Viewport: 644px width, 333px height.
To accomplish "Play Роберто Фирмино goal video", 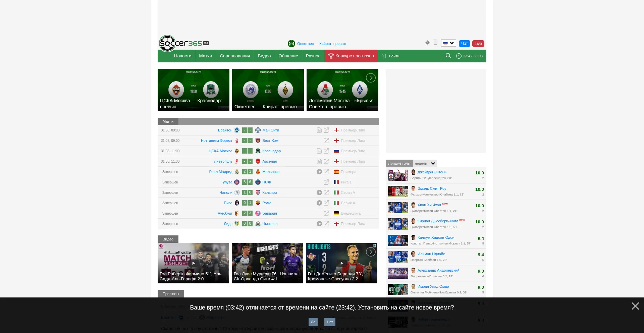I will [x=193, y=263].
